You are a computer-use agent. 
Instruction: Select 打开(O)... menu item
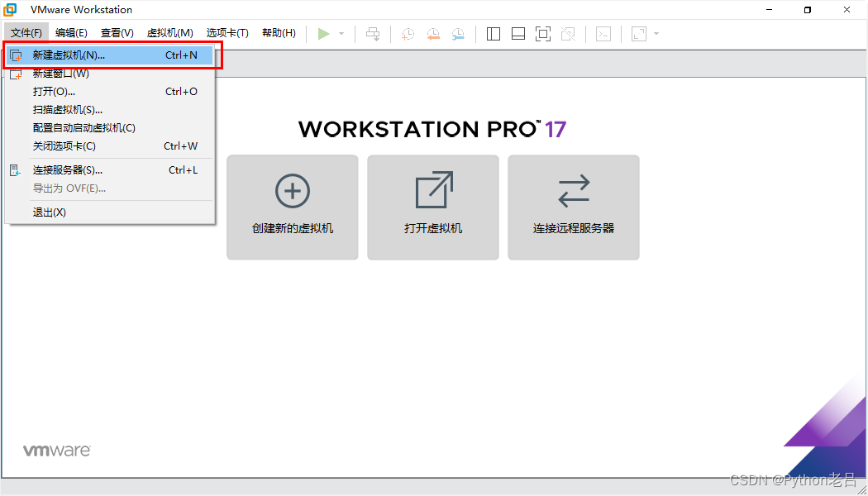[110, 91]
